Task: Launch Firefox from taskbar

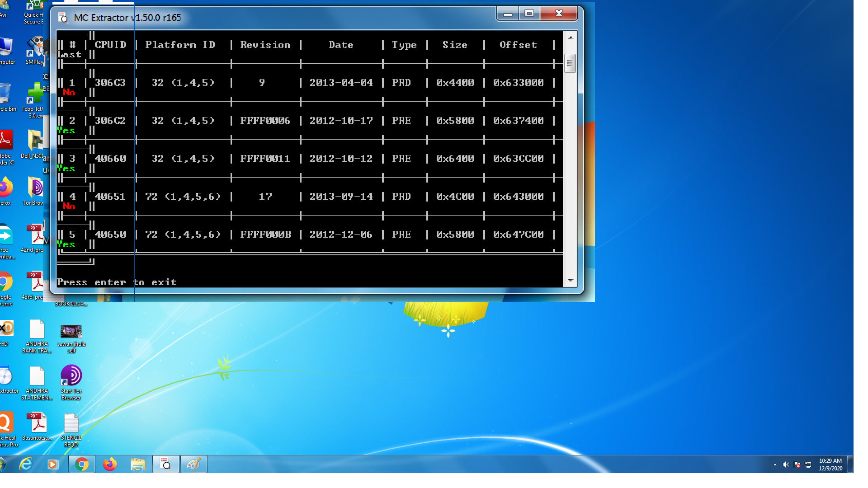Action: (110, 464)
